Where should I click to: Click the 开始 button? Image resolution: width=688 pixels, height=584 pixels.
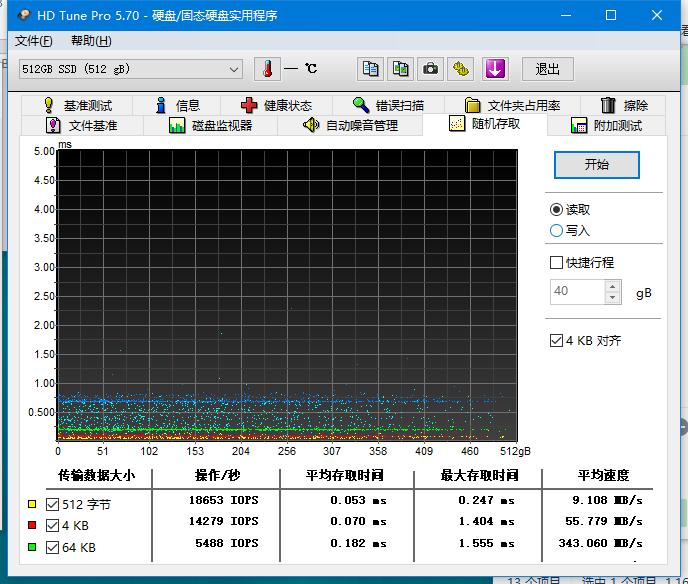597,165
